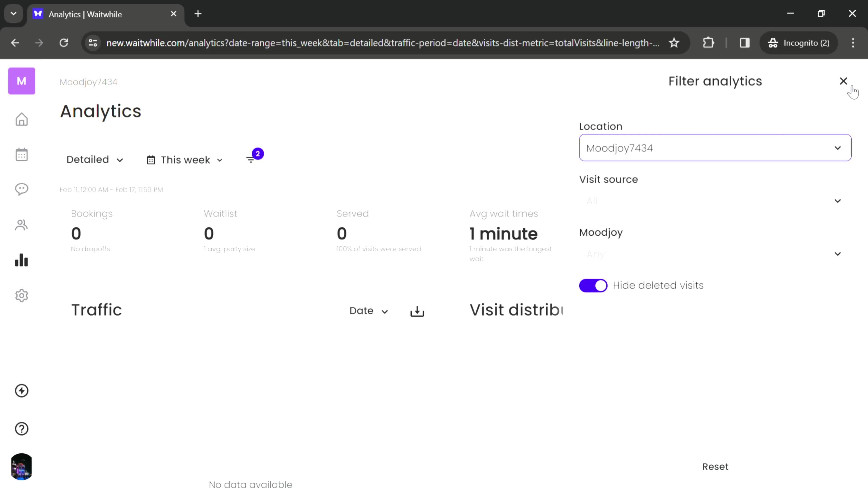868x488 pixels.
Task: Open the Traffic Date period dropdown
Action: point(369,311)
